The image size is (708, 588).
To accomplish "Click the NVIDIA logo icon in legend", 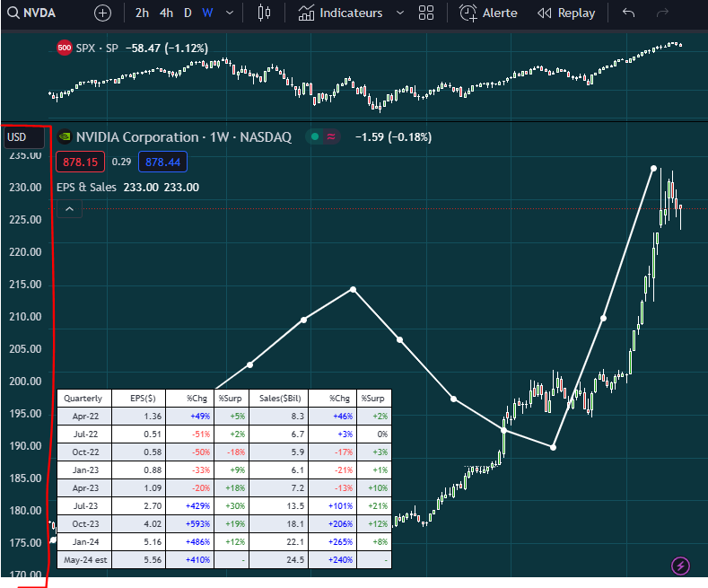I will pos(65,136).
